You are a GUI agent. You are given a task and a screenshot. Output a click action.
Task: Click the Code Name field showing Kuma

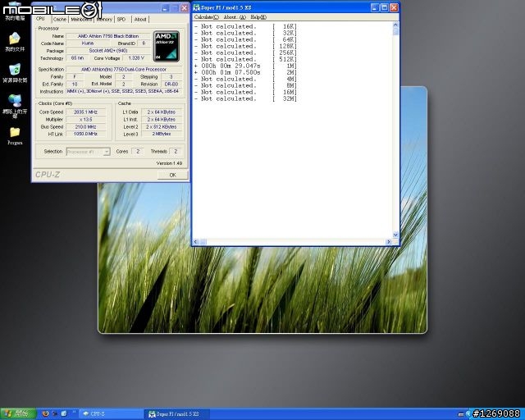point(88,43)
